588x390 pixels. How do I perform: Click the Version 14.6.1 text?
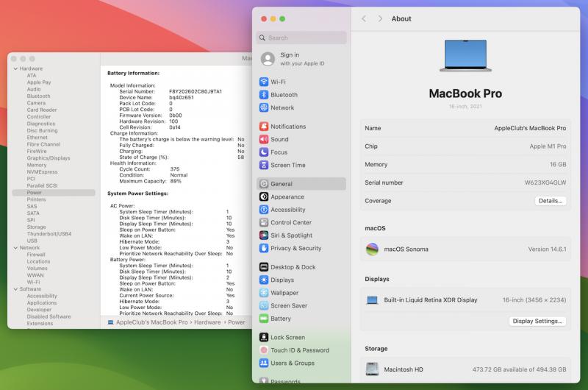[x=547, y=249]
